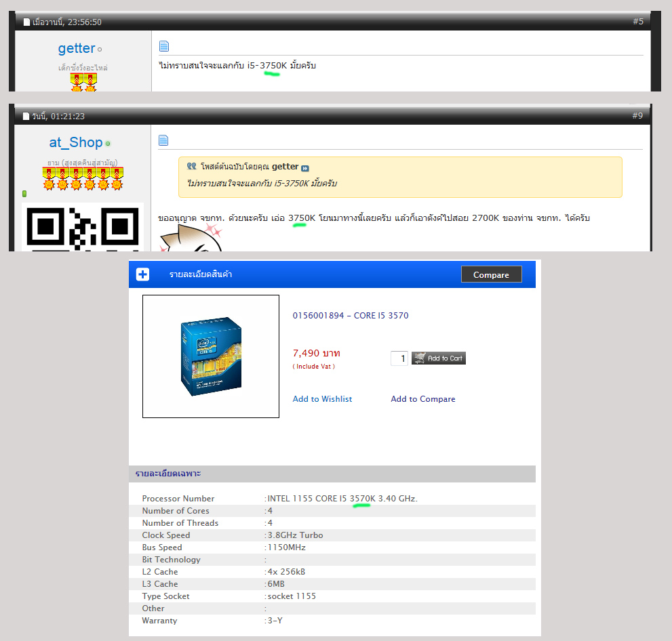Click the Add to Cart button
The height and width of the screenshot is (641, 672).
[439, 358]
